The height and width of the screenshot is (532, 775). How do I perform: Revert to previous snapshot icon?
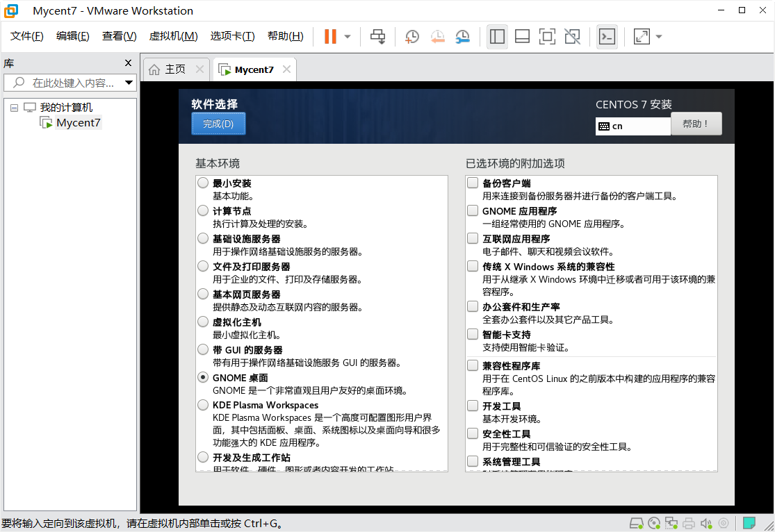pyautogui.click(x=437, y=37)
